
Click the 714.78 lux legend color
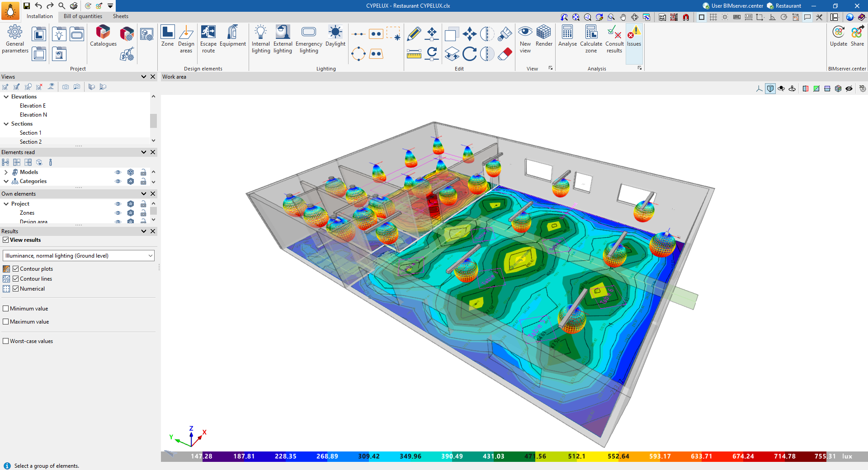point(785,456)
